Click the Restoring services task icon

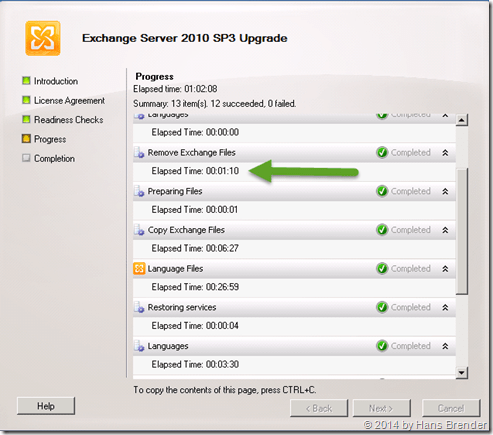point(139,307)
